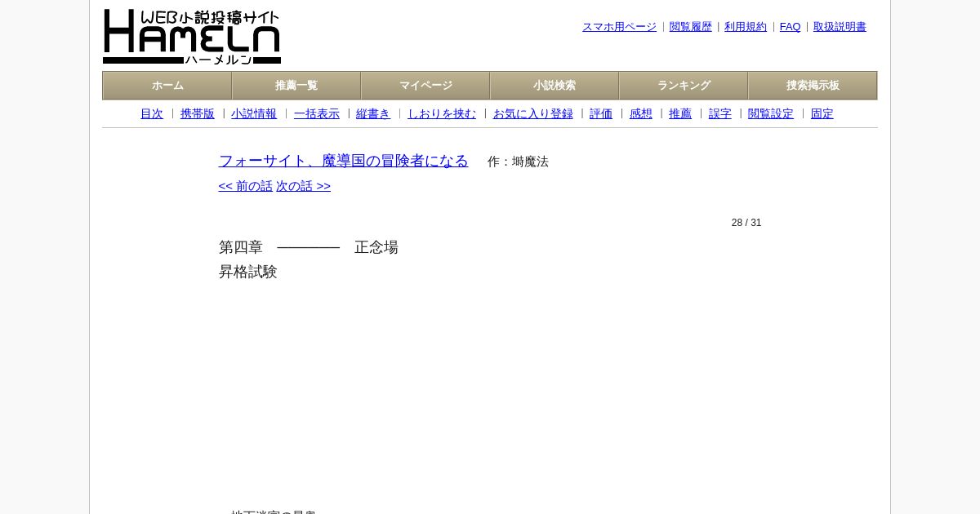Click the 固定 link
The width and height of the screenshot is (980, 514).
pyautogui.click(x=822, y=114)
